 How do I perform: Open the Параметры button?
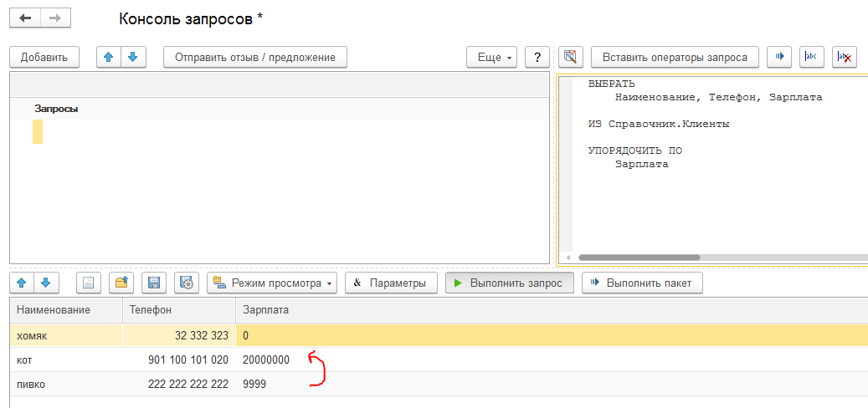coord(391,283)
